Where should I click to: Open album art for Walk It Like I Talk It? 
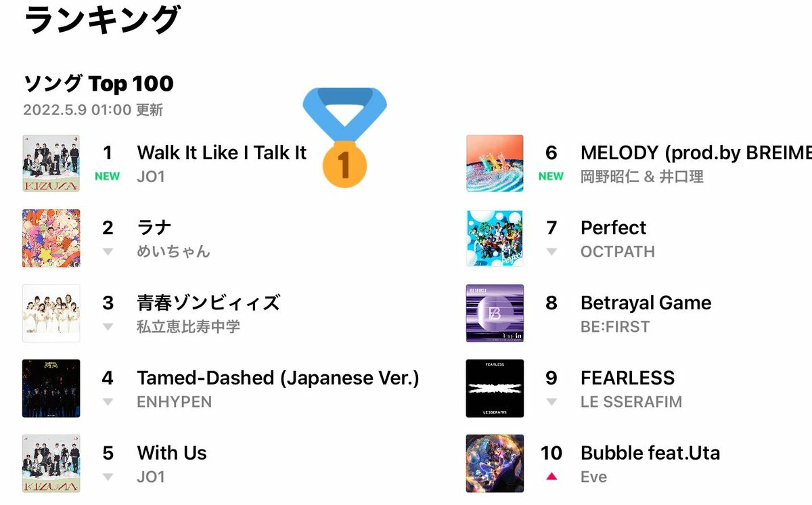[x=51, y=163]
